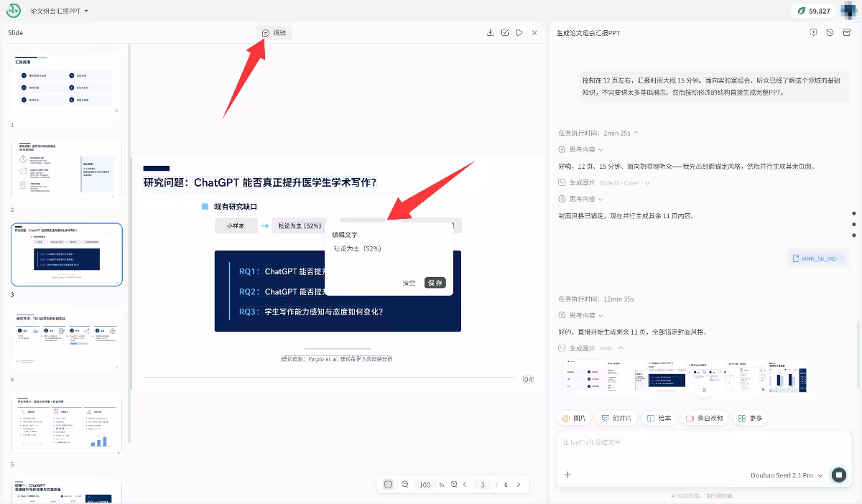Click the first dot of the chat side navigation

(x=854, y=213)
